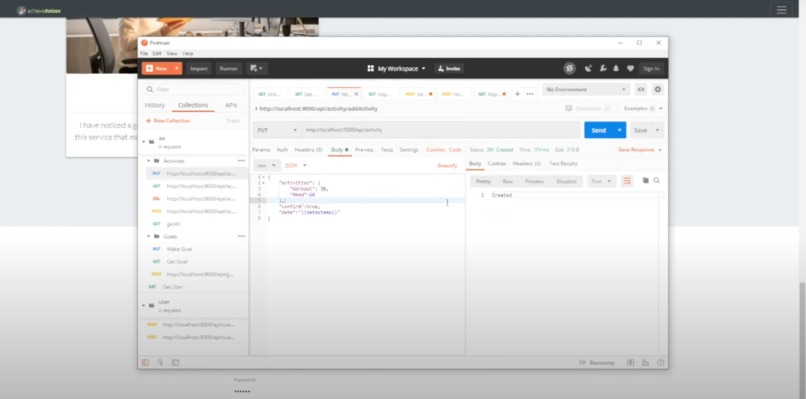Viewport: 806px width, 399px height.
Task: Open Find icon in Postman status bar
Action: [160, 362]
